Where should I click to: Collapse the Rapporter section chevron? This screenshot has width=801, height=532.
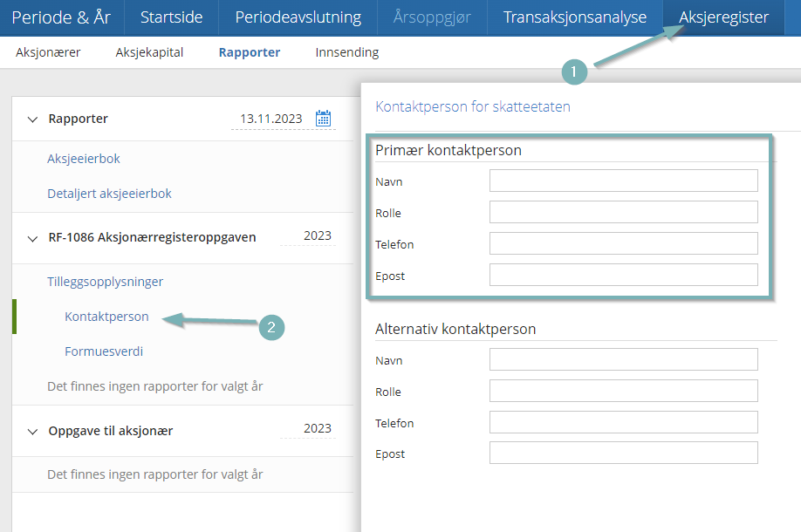(32, 119)
